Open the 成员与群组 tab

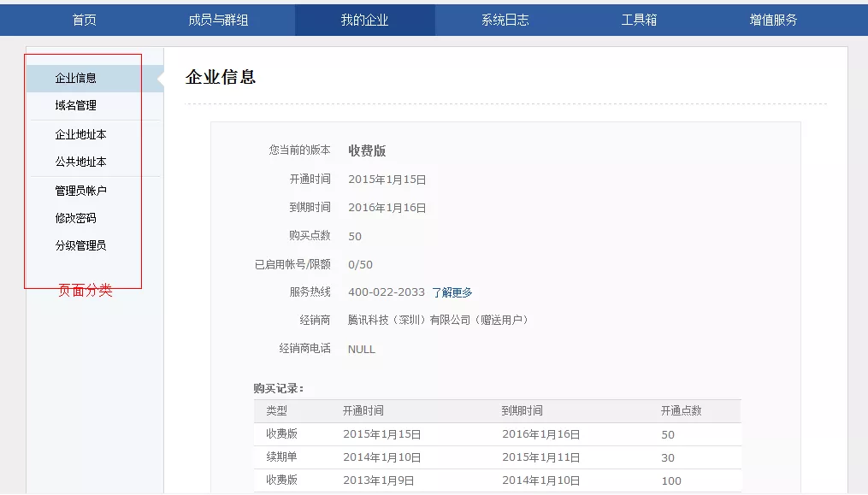[218, 20]
